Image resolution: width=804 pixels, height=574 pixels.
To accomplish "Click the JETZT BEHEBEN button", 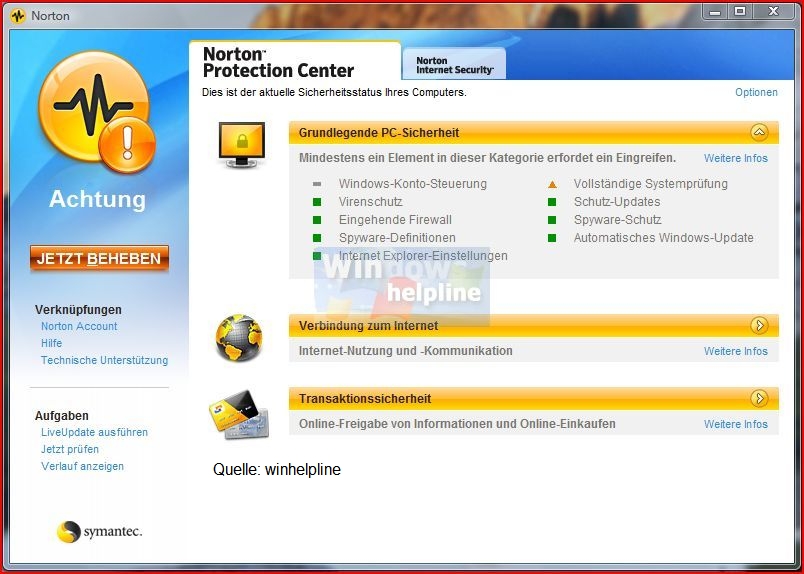I will tap(99, 259).
